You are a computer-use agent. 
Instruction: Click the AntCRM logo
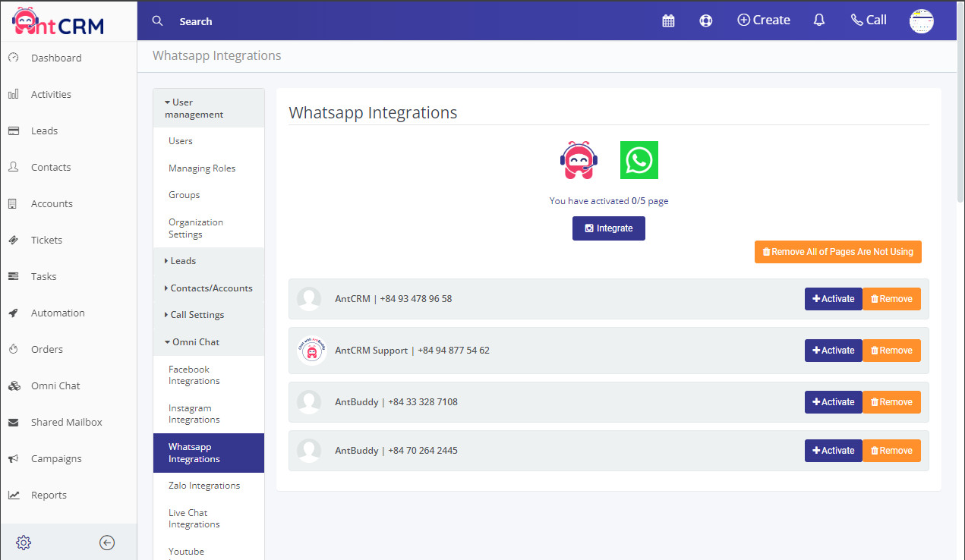pos(58,22)
